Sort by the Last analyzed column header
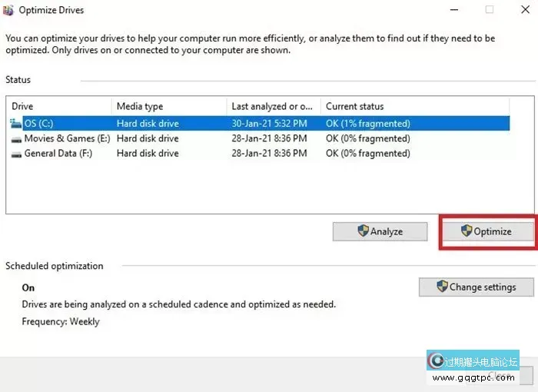 point(273,106)
